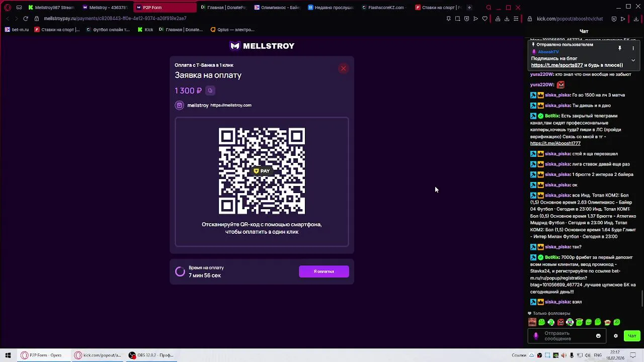Switch to the FlashscoreKZ.com tab
This screenshot has height=362, width=644.
(x=385, y=8)
